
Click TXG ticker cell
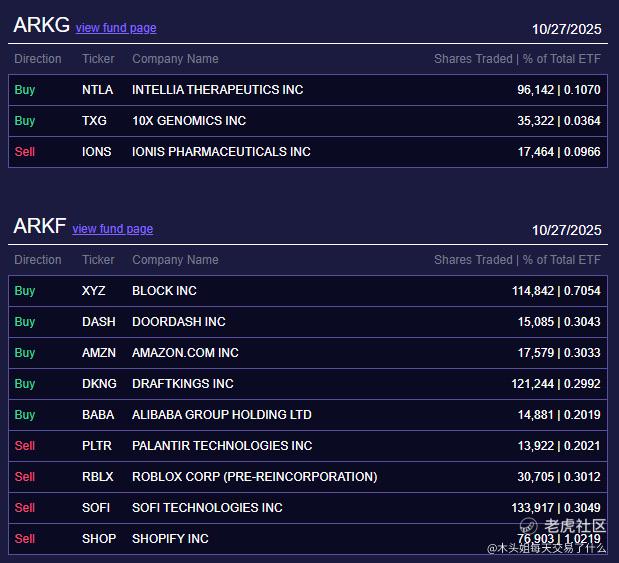click(94, 120)
